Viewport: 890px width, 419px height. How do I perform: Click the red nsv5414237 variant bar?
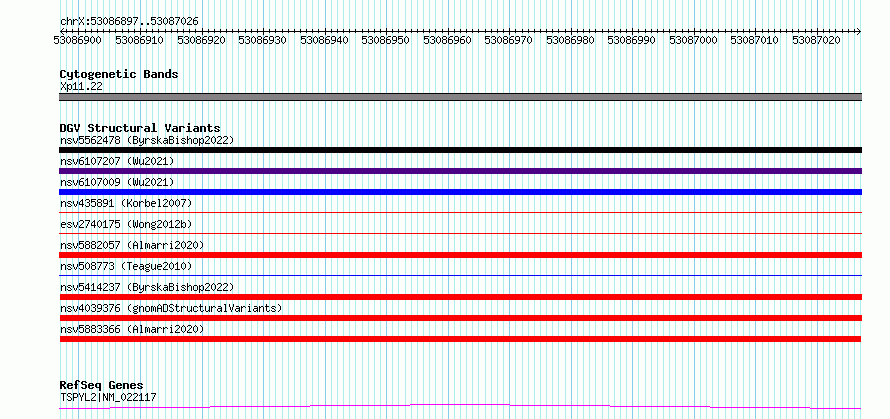[x=460, y=297]
